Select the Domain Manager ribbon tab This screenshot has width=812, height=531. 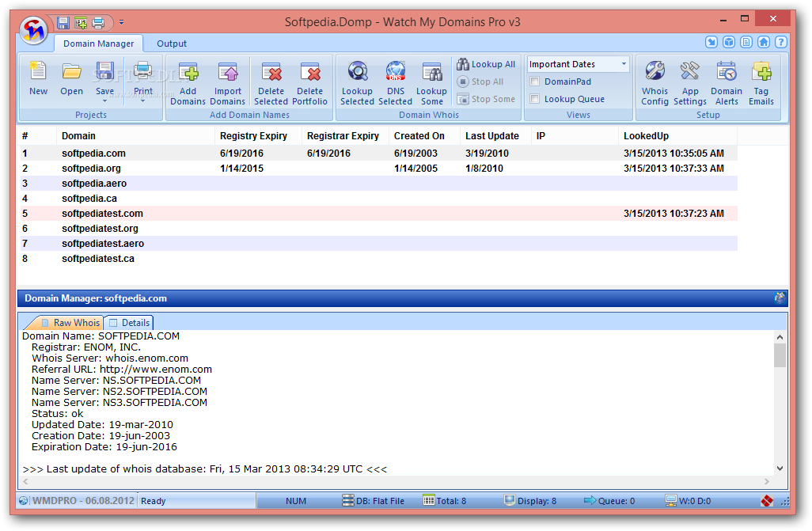pos(98,44)
